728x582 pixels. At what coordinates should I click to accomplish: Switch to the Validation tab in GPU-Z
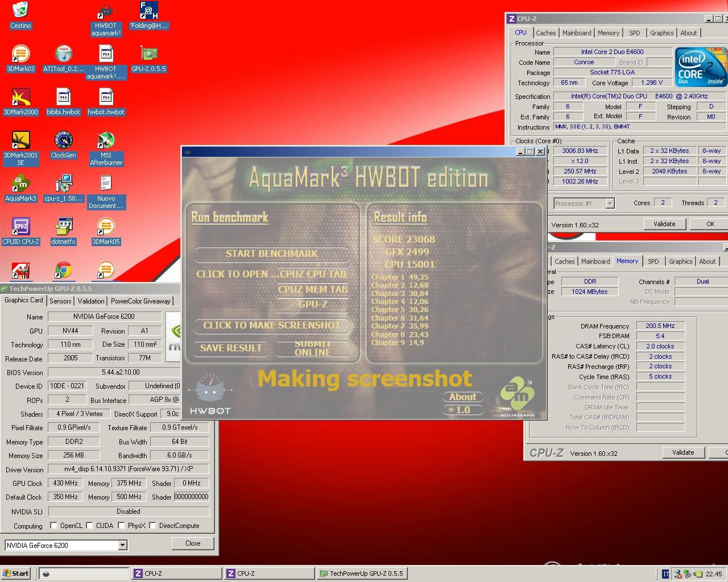[x=91, y=301]
